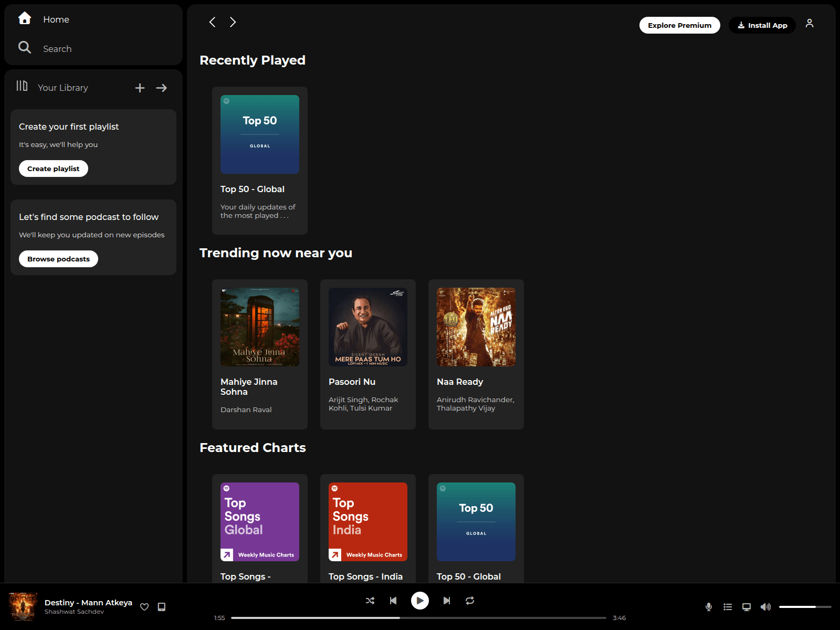Open the Home icon in the sidebar
840x630 pixels.
pos(25,18)
